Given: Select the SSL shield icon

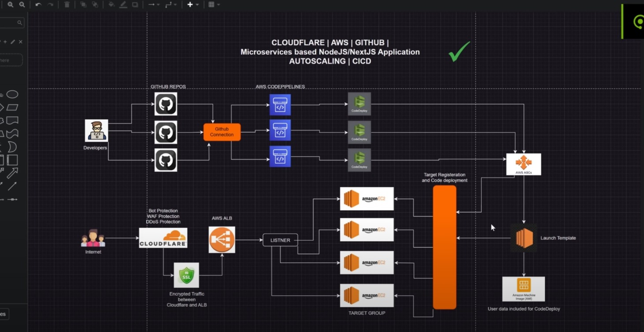Looking at the screenshot, I should 187,275.
